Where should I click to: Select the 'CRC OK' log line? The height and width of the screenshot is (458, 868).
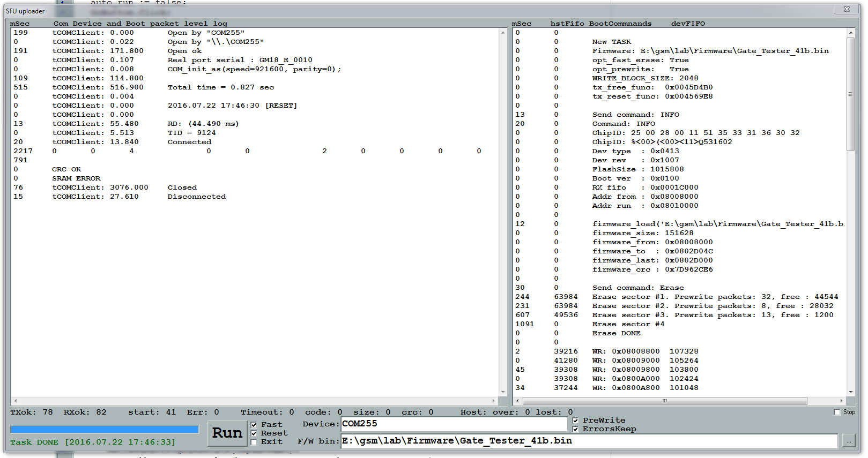(66, 169)
